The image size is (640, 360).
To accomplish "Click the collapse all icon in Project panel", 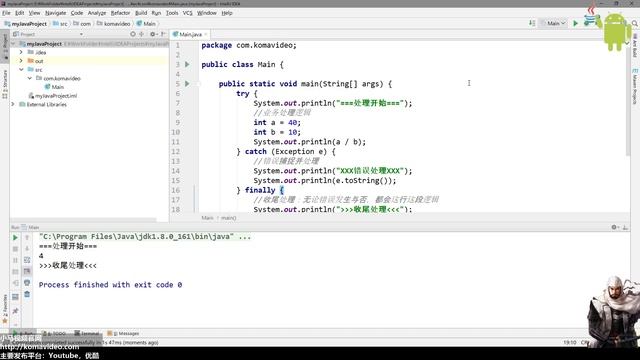I will [142, 34].
